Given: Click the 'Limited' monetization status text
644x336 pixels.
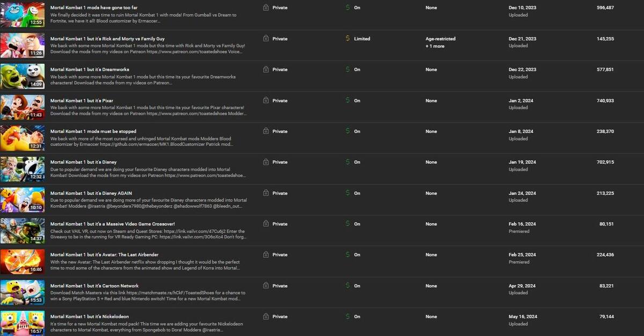Looking at the screenshot, I should [x=362, y=39].
